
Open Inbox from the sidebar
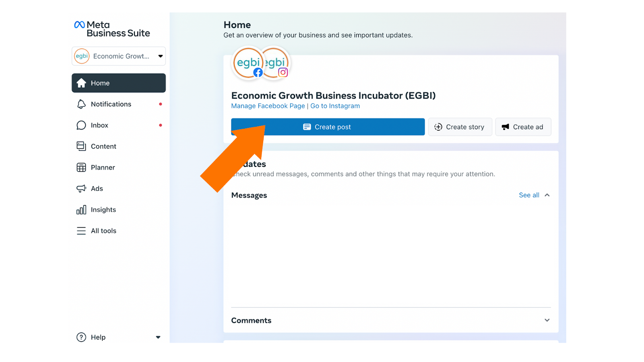pos(119,125)
